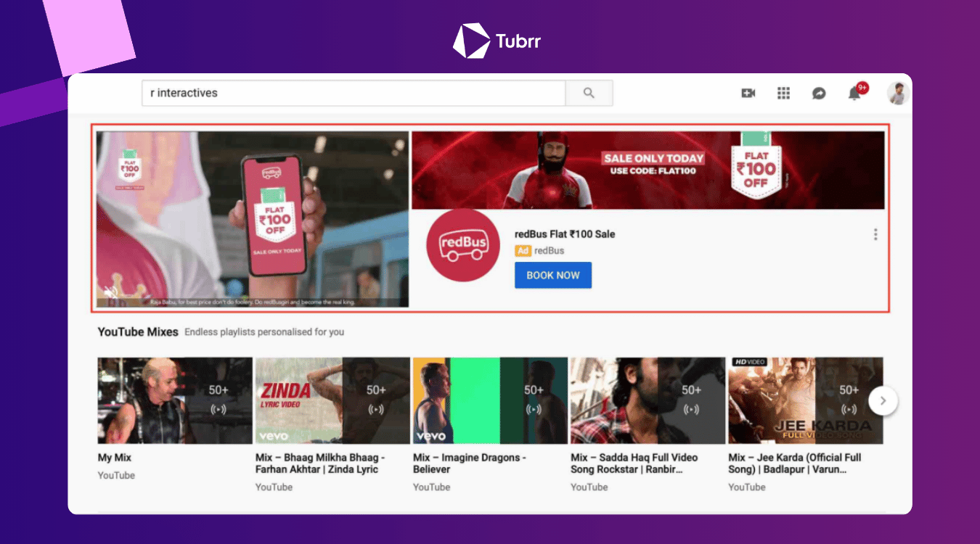Click YouTube channel name under My Mix

click(x=116, y=475)
